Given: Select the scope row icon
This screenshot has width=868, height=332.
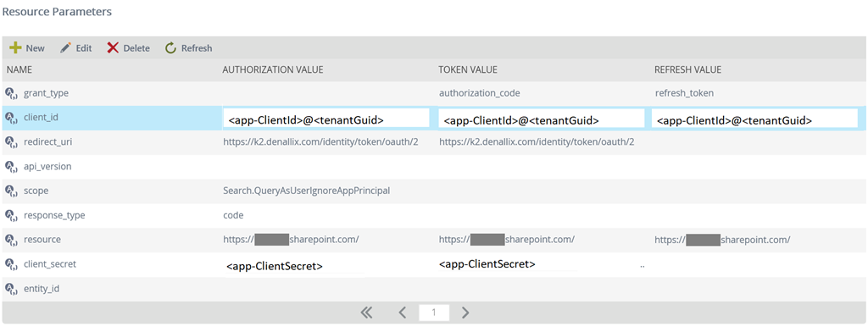Looking at the screenshot, I should (12, 191).
